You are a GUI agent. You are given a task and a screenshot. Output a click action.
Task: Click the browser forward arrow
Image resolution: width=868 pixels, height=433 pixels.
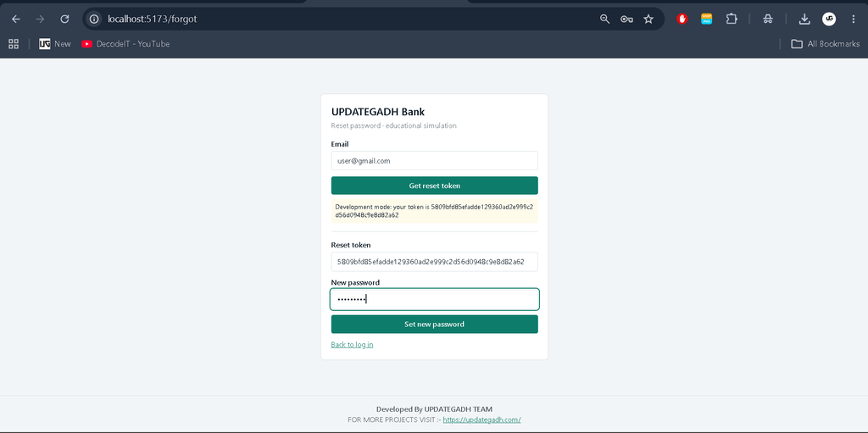[40, 19]
